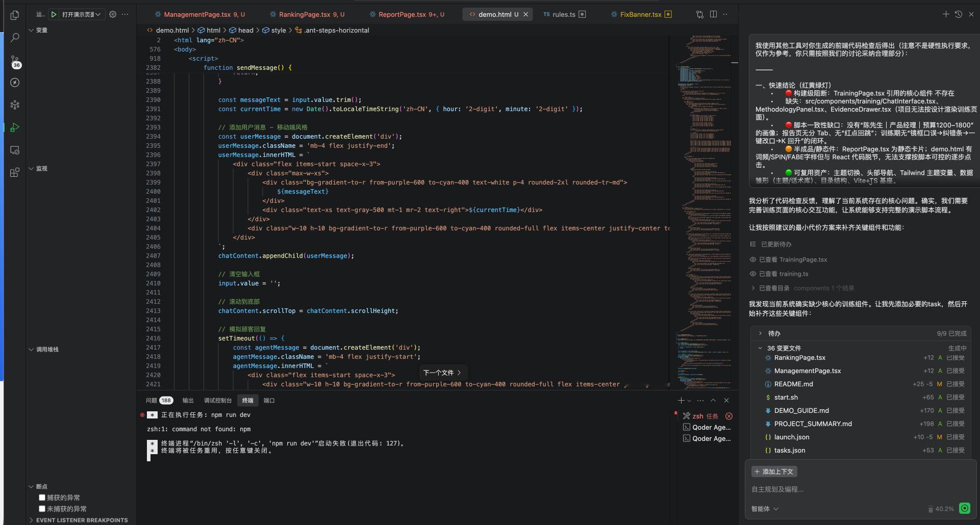The width and height of the screenshot is (980, 525).
Task: Open launch.json via debug gear icon
Action: point(113,14)
